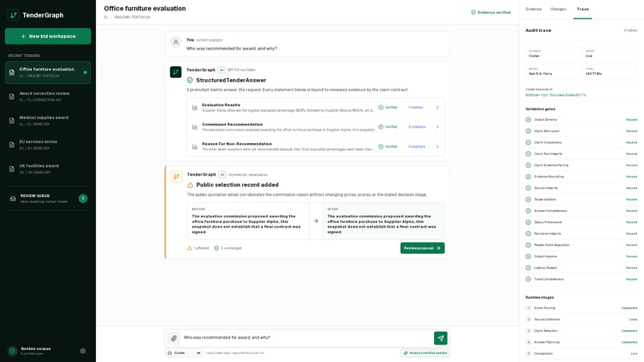Click the EU services notice document icon
Viewport: 644px width, 362px height.
(x=12, y=145)
